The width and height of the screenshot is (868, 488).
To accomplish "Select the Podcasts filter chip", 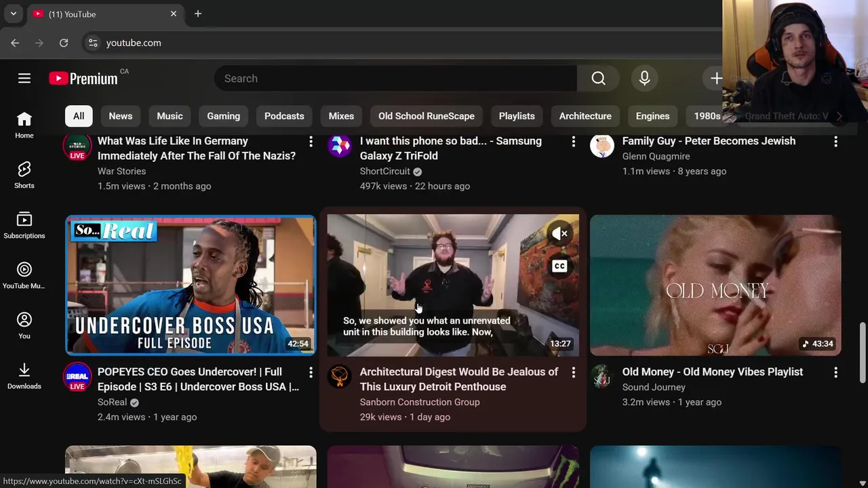I will (x=284, y=116).
